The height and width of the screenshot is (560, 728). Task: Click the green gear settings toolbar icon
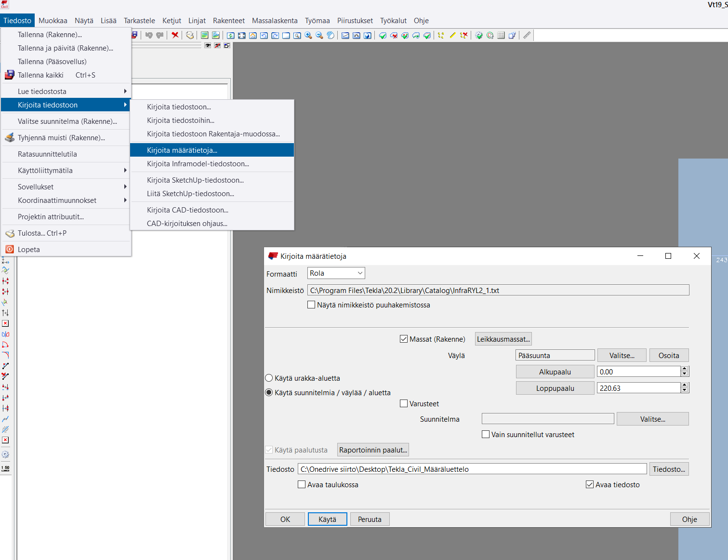pos(479,35)
